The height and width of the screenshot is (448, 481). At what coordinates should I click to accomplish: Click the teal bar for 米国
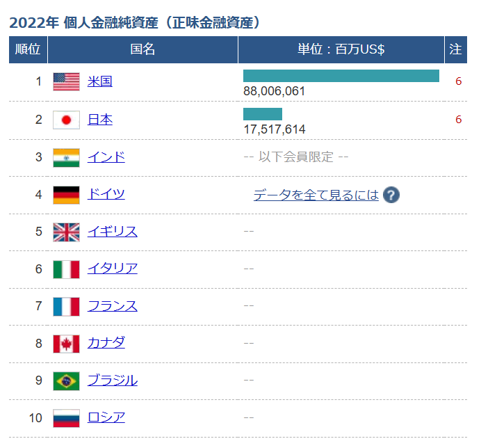(x=341, y=76)
